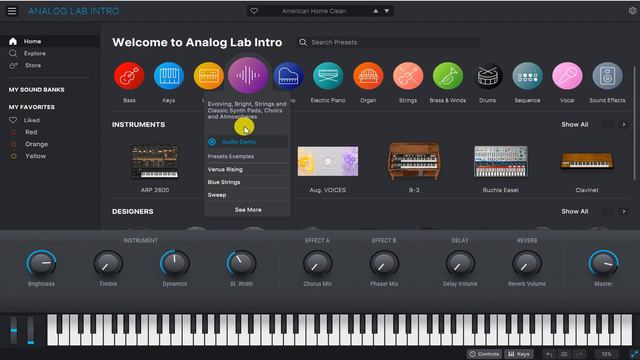
Task: Click the Brightness knob
Action: pos(41,263)
